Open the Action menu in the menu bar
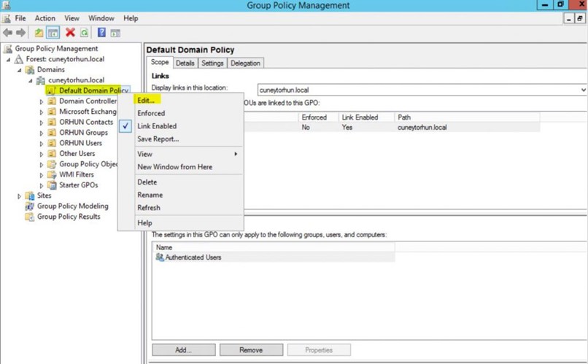The width and height of the screenshot is (588, 364). coord(45,18)
